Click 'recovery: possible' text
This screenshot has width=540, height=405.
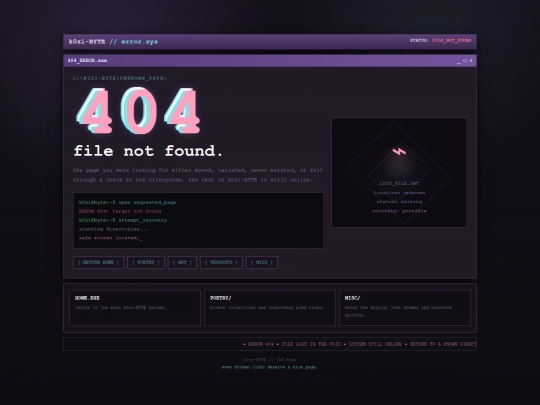point(399,211)
